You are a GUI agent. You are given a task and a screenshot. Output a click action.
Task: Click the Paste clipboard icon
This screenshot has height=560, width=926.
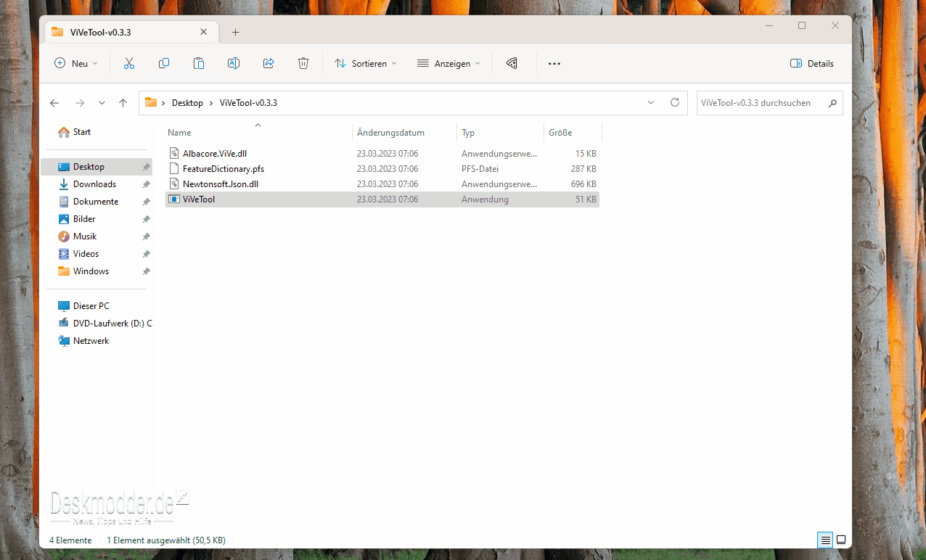[199, 63]
